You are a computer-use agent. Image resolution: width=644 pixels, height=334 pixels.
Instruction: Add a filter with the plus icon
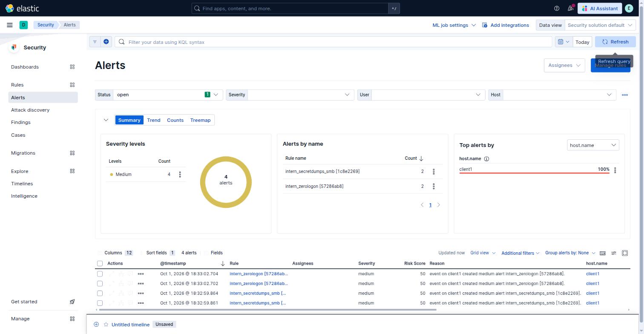[106, 42]
